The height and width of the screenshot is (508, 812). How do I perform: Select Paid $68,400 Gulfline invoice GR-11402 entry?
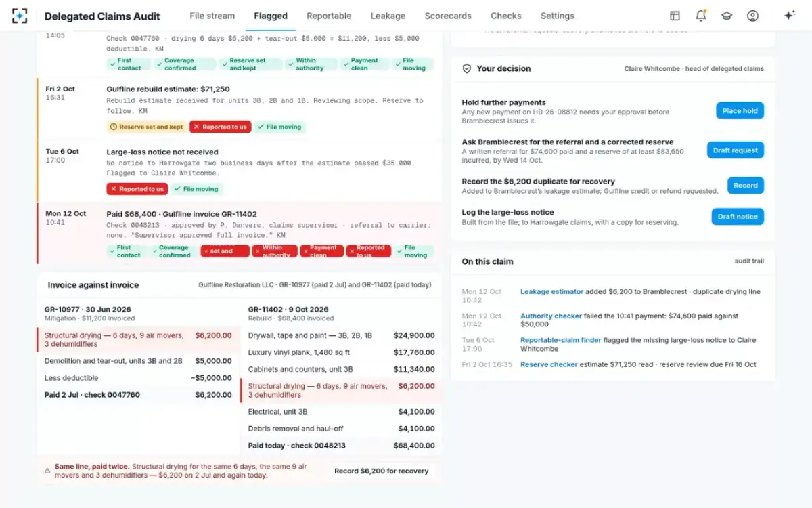[x=240, y=233]
